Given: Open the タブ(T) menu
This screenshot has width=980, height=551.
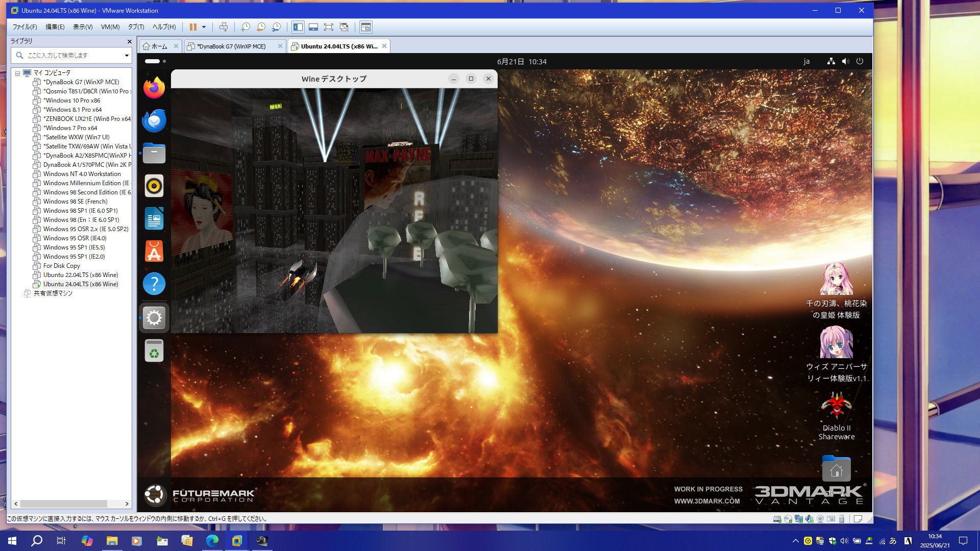Looking at the screenshot, I should (x=136, y=27).
